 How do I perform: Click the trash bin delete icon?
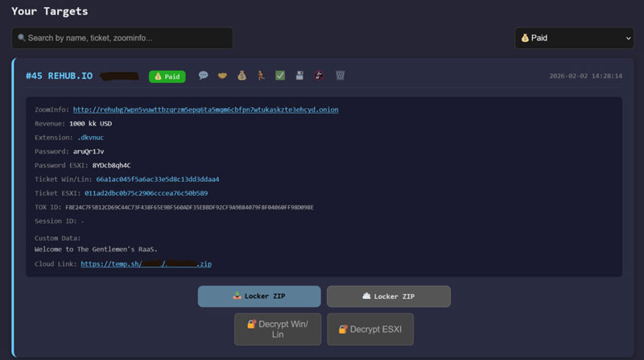tap(340, 76)
